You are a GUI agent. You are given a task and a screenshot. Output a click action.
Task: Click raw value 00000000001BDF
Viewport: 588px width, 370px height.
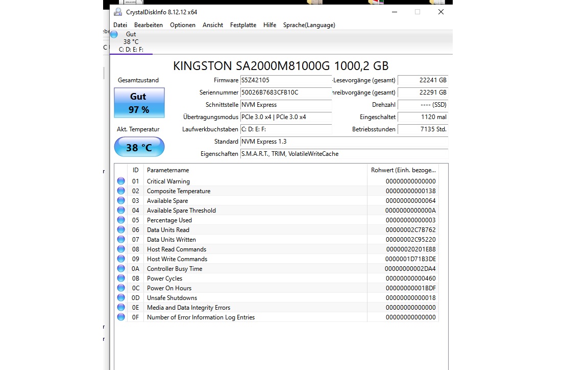pyautogui.click(x=410, y=288)
